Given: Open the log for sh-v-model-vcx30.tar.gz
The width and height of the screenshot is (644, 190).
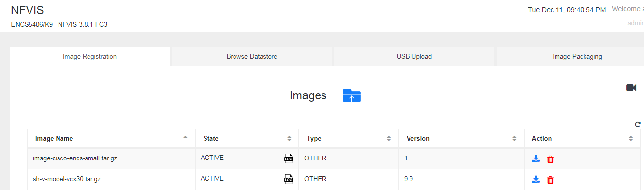Looking at the screenshot, I should click(288, 179).
